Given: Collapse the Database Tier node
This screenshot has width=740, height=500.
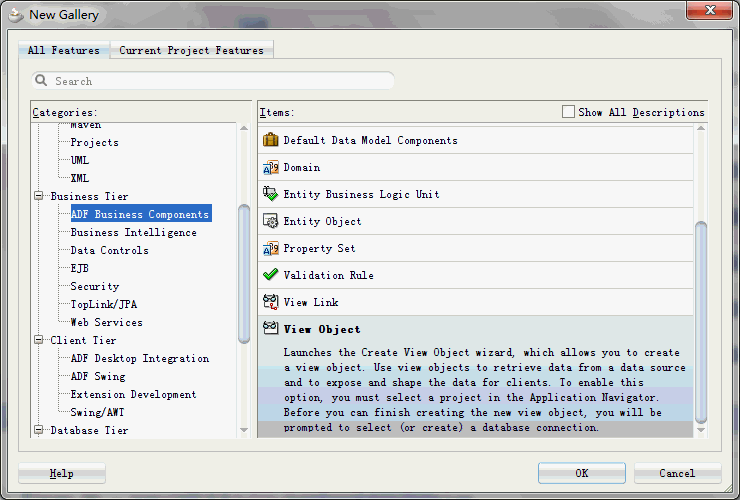Looking at the screenshot, I should coord(39,430).
